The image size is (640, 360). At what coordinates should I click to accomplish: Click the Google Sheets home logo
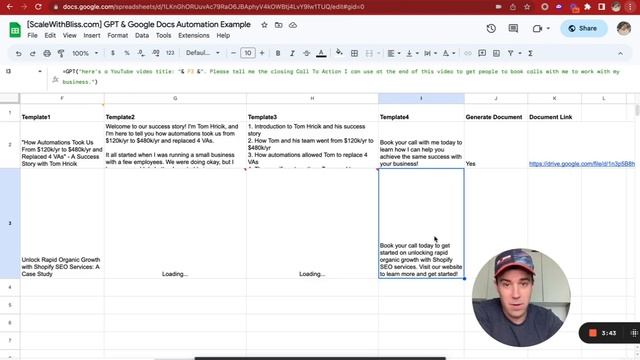point(15,30)
